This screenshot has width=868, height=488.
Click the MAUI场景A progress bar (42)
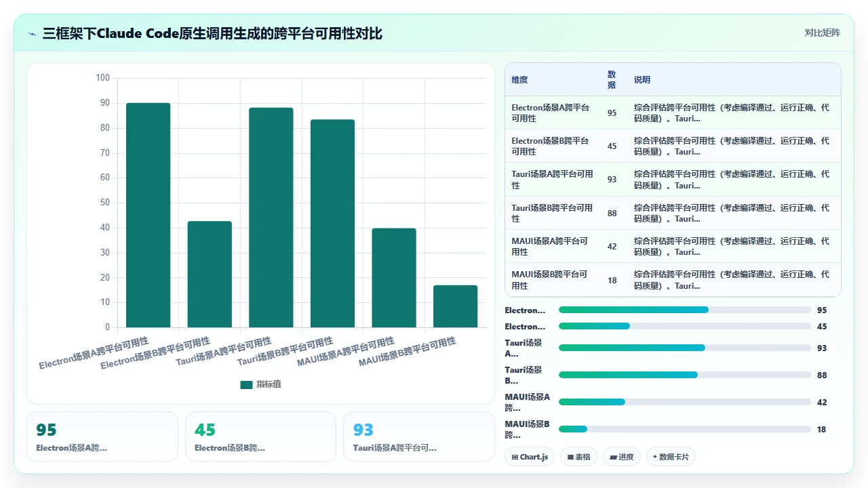[685, 402]
